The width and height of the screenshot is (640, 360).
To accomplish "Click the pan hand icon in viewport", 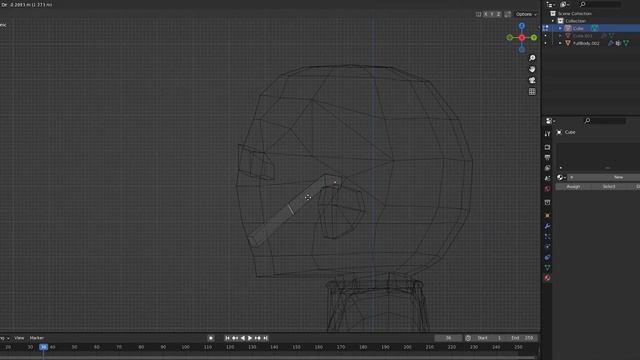I will click(x=532, y=69).
